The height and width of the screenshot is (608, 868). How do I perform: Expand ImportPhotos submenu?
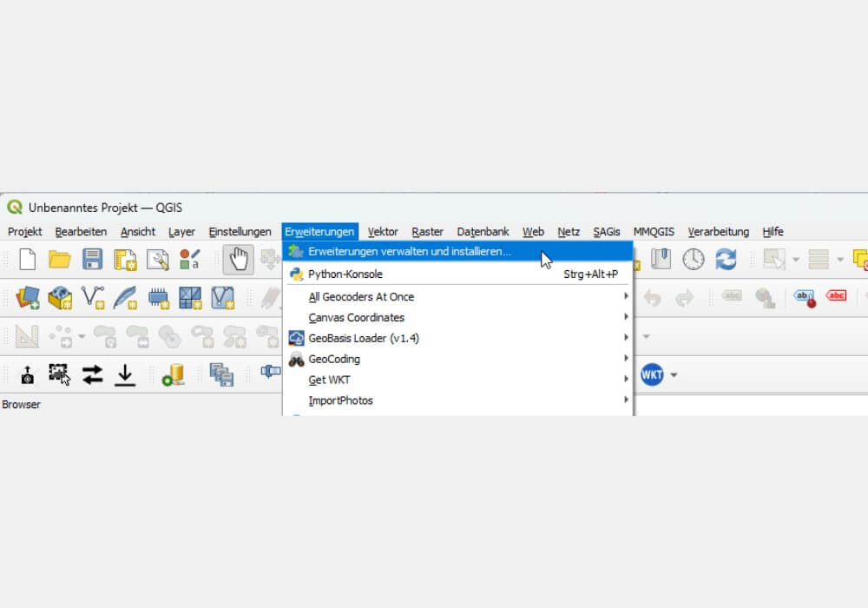457,400
